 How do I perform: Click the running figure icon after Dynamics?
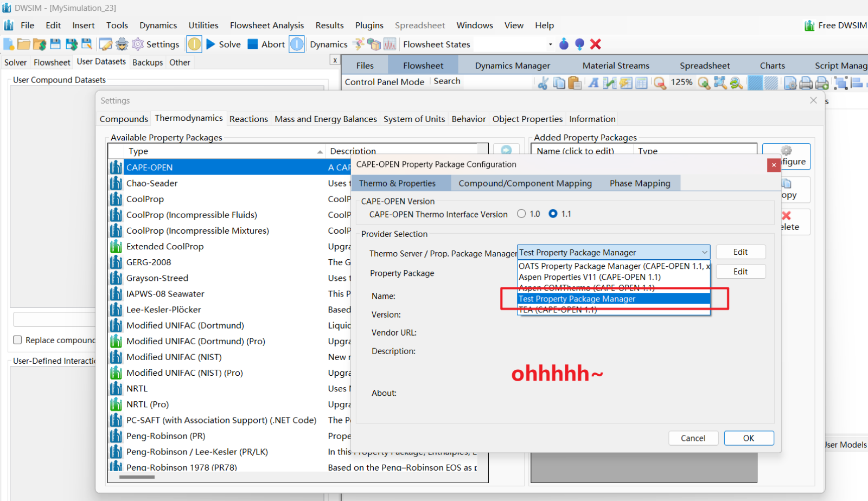(358, 44)
